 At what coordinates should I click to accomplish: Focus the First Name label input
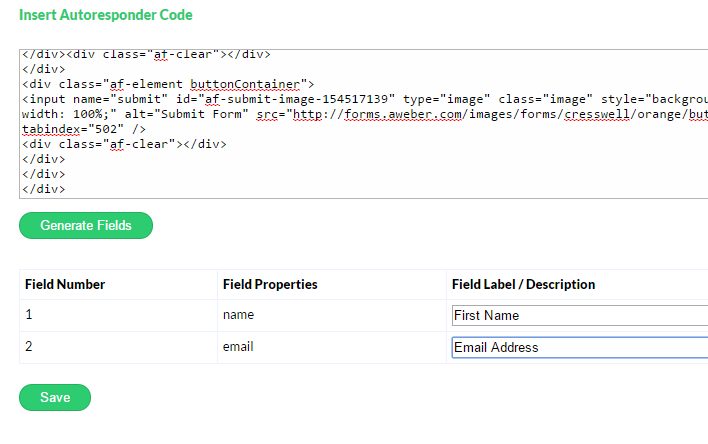580,315
